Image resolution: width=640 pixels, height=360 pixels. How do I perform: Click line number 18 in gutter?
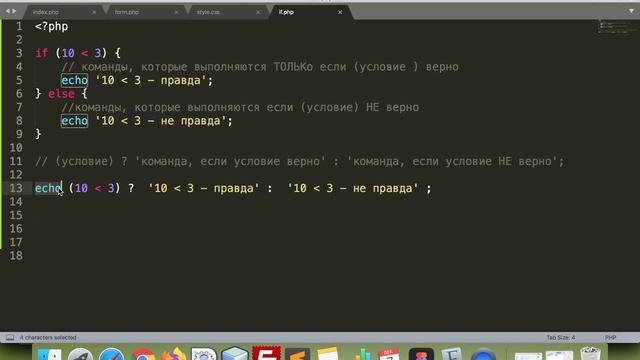coord(16,256)
